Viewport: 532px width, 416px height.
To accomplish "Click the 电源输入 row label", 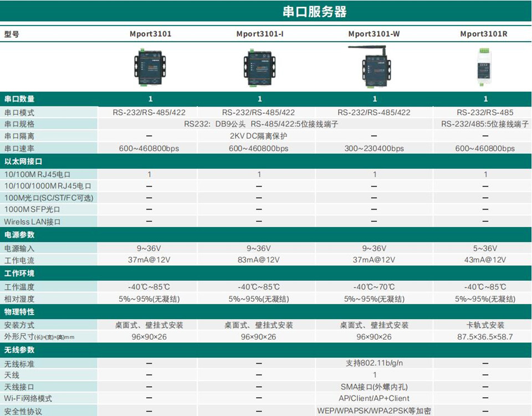I will point(19,248).
